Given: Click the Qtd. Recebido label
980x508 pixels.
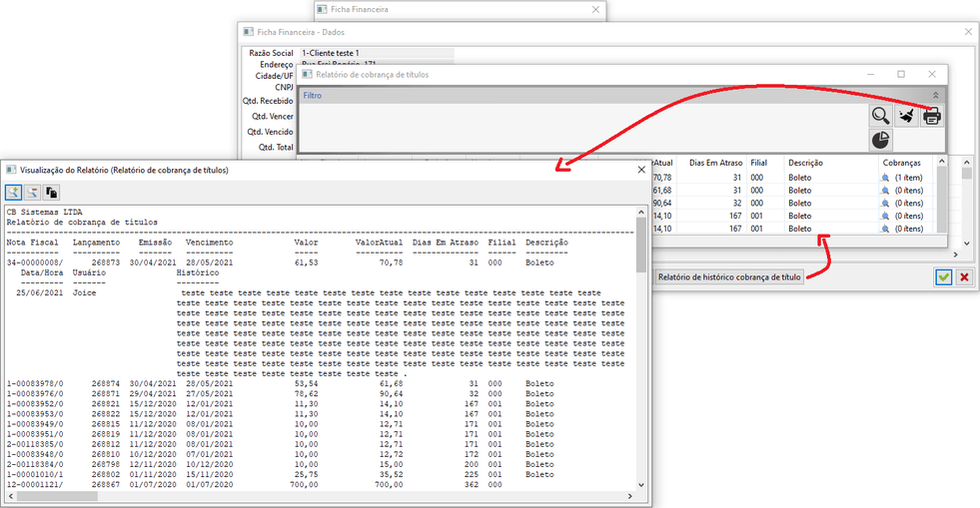Looking at the screenshot, I should click(x=268, y=101).
